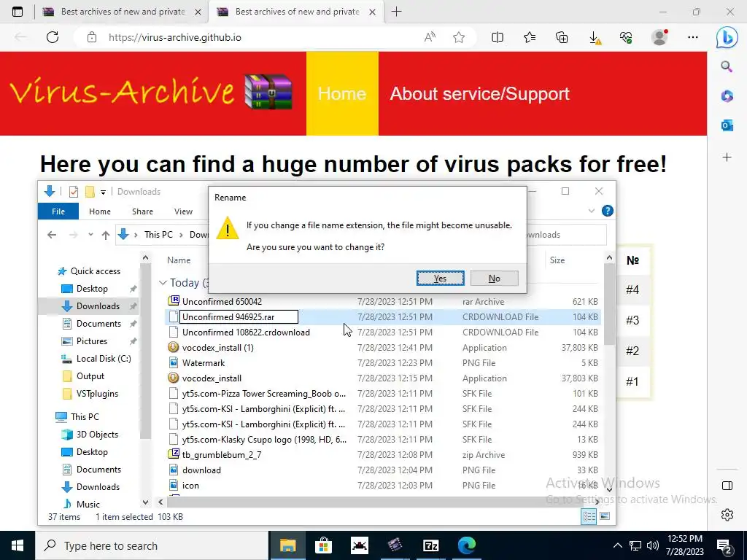
Task: Toggle the sidebar hide panel icon
Action: 727,486
